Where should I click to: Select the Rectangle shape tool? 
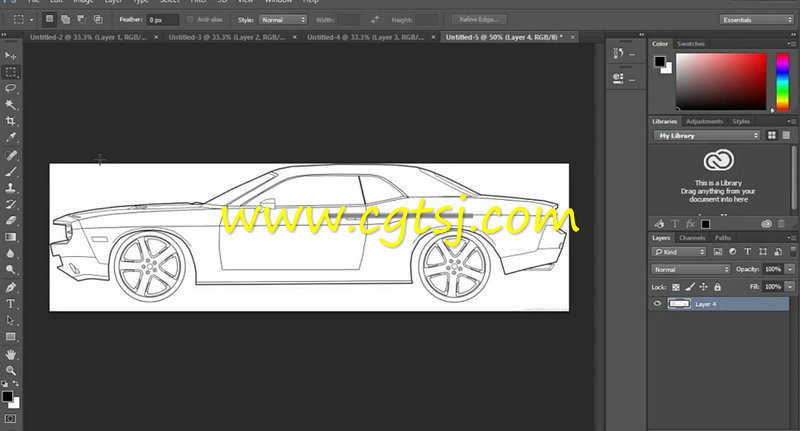[10, 336]
